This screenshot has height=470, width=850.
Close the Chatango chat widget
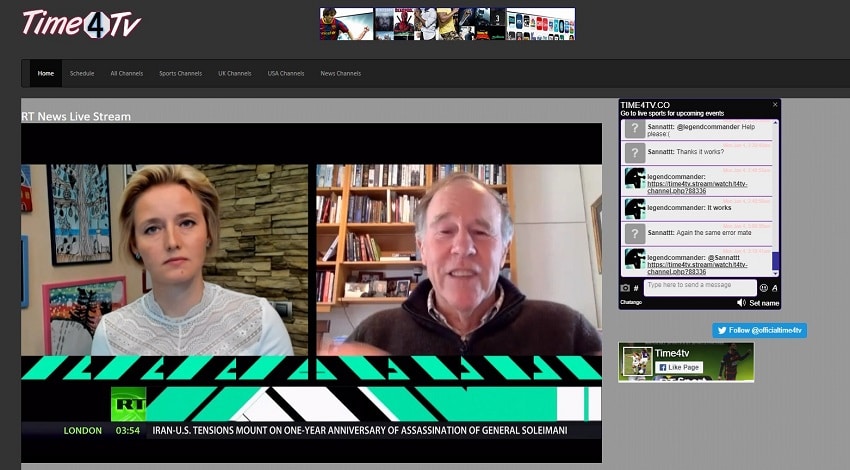click(x=775, y=105)
